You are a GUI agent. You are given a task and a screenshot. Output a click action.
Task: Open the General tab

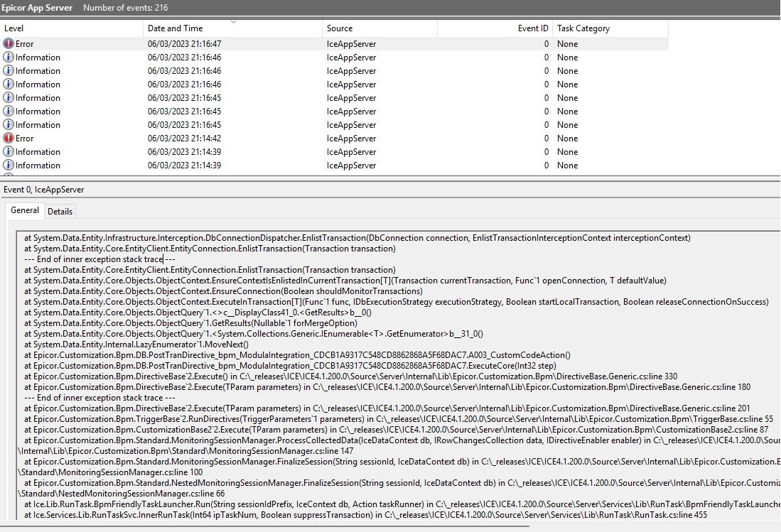24,210
